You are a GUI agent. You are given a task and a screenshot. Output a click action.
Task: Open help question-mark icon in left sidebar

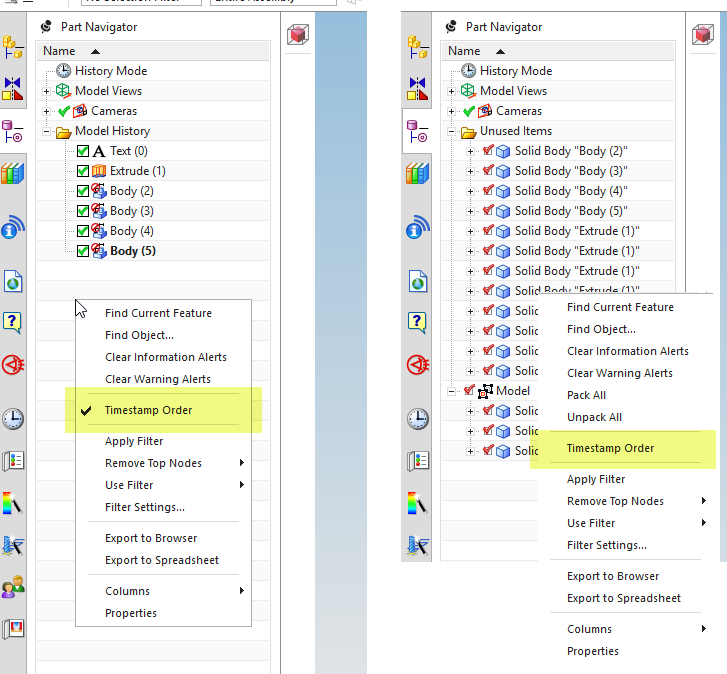[x=13, y=322]
